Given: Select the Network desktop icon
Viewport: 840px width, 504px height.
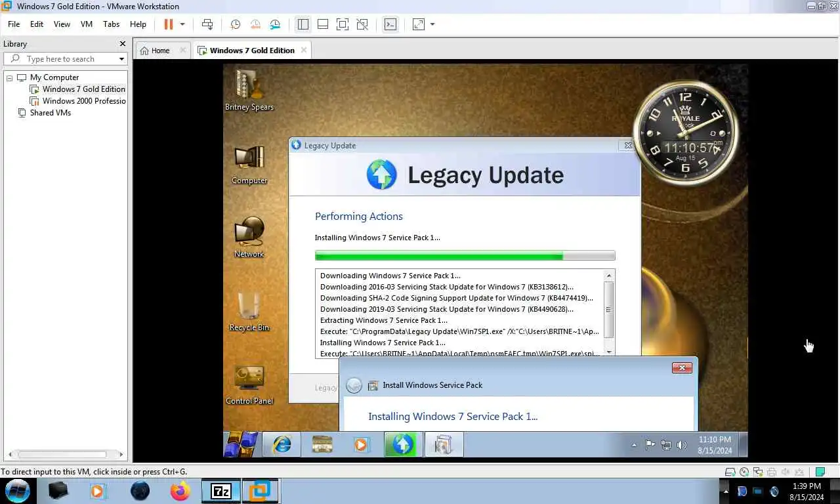Looking at the screenshot, I should point(249,238).
